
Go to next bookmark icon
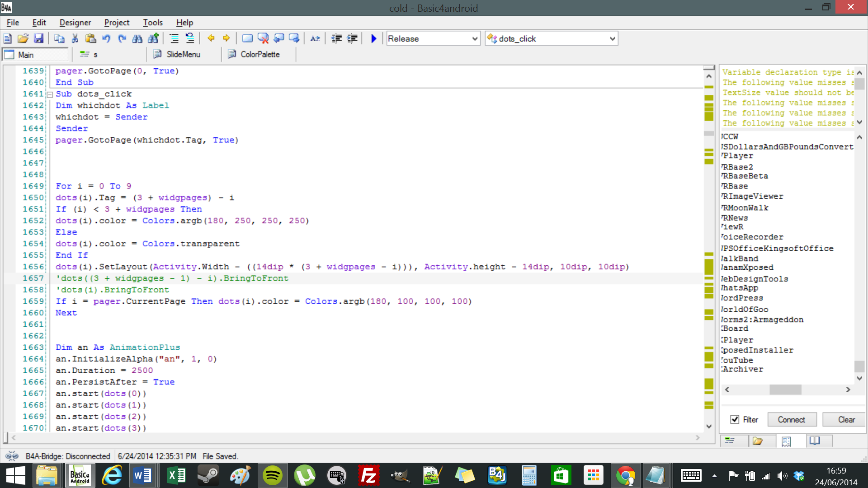(294, 38)
